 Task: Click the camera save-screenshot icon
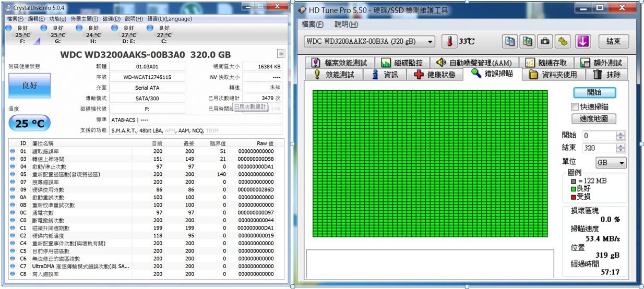tap(545, 42)
